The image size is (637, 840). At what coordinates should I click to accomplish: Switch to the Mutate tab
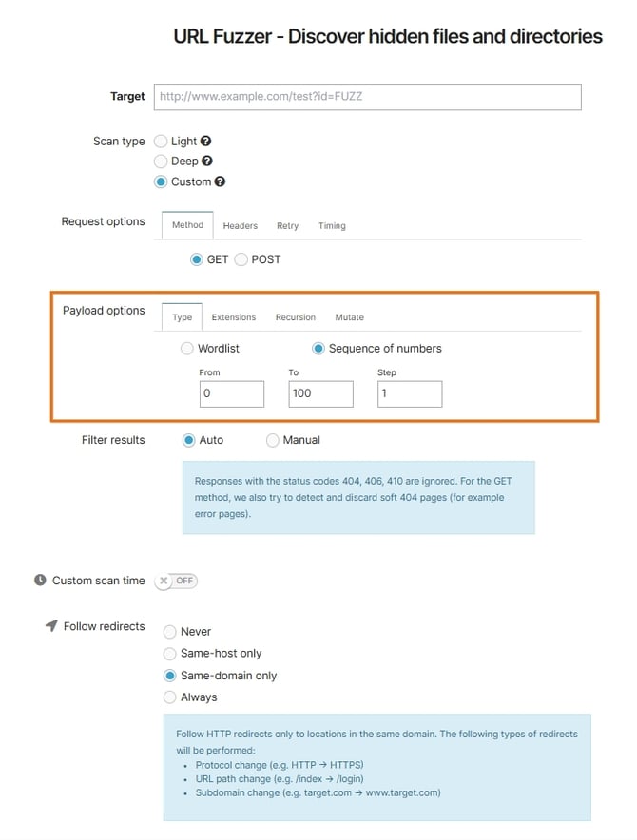[349, 317]
